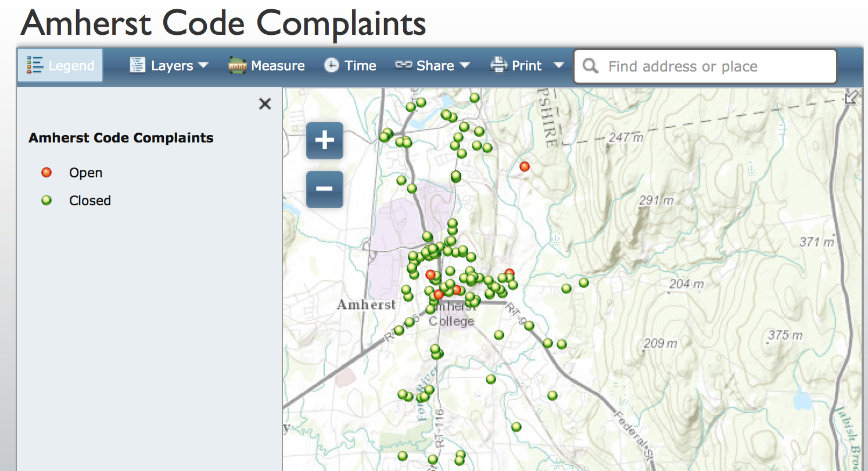Click the Print button
Viewport: 868px width, 471px height.
tap(516, 66)
